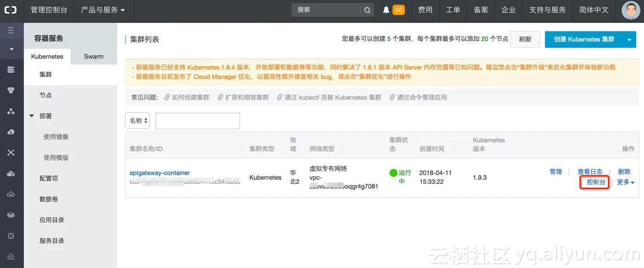Open the server stack icon in rail
Screen dimensions: 644x268
point(11,70)
